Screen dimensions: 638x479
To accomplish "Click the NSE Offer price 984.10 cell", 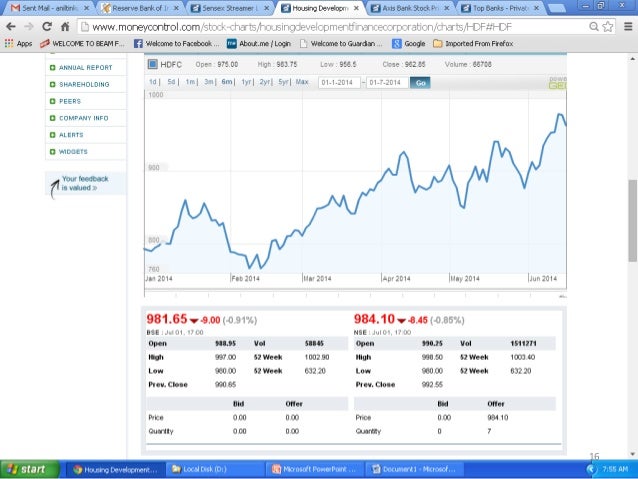I will (498, 418).
